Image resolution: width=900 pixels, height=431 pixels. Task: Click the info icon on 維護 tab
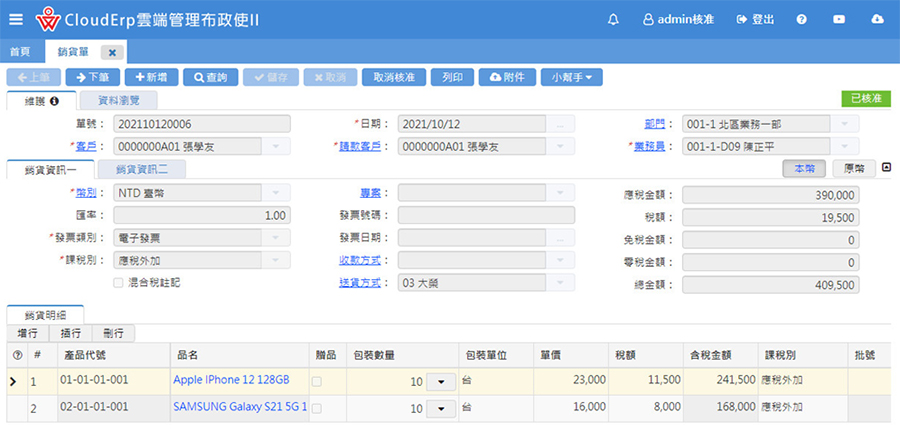55,100
